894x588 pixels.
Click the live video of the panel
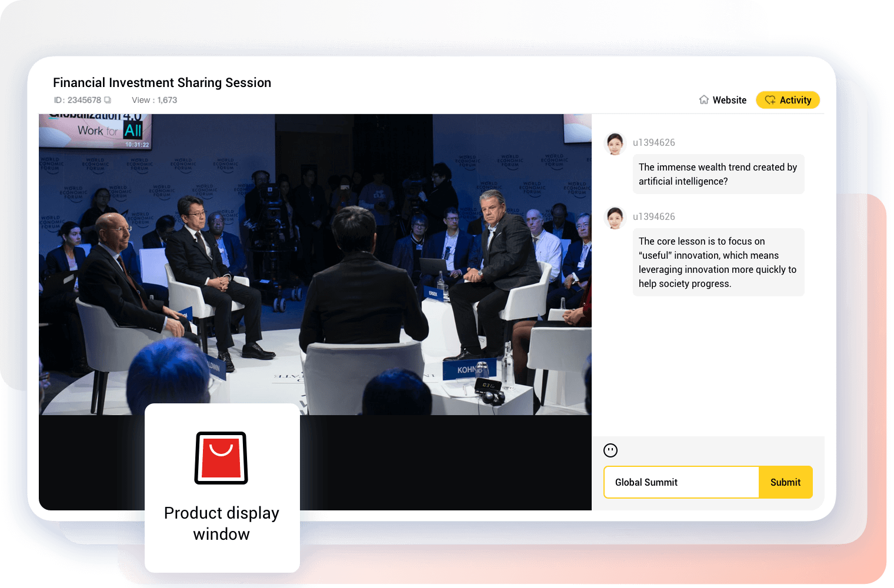point(315,265)
